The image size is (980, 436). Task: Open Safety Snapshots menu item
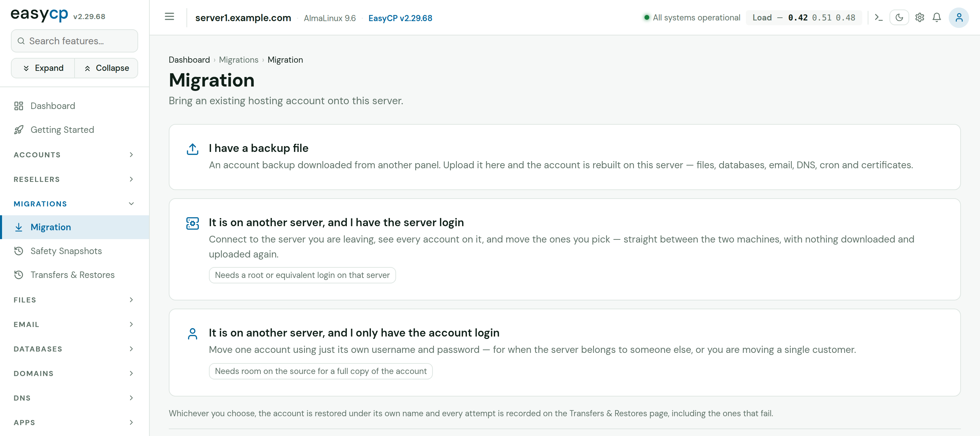pos(75,251)
